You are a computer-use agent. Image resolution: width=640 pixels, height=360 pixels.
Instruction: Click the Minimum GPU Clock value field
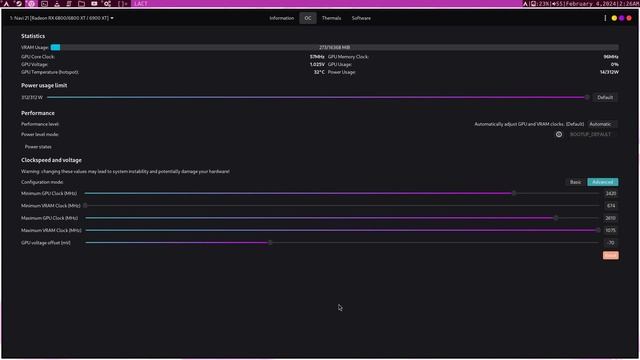pos(611,193)
